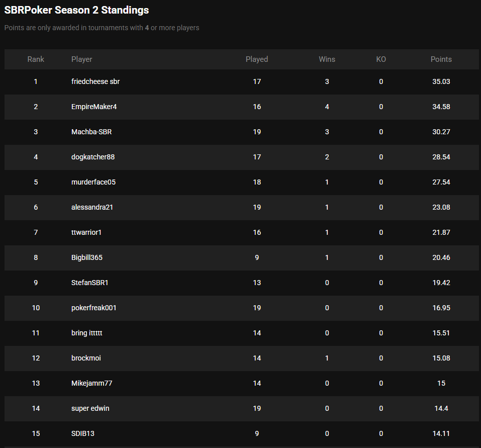The image size is (481, 448).
Task: Select the KO column header
Action: [381, 59]
